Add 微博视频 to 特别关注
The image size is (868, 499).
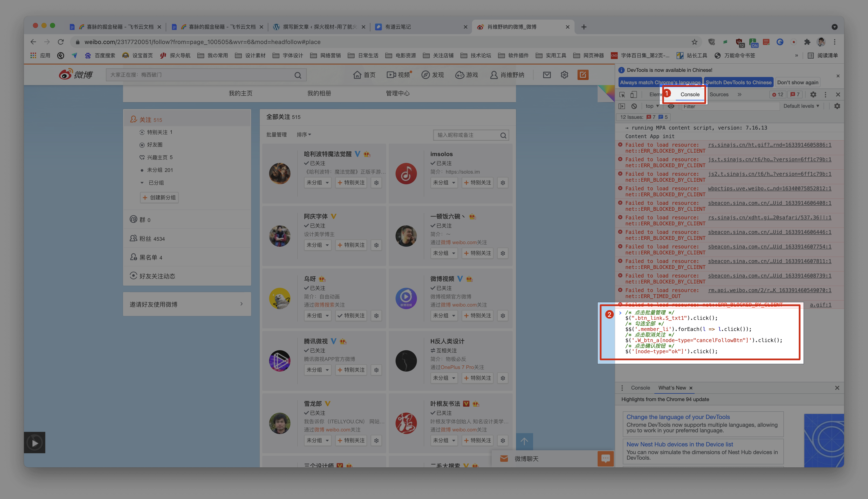click(478, 316)
